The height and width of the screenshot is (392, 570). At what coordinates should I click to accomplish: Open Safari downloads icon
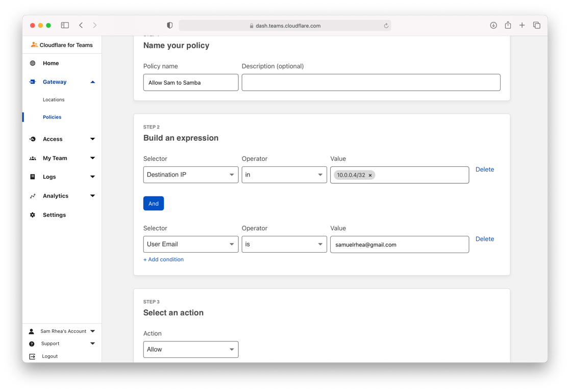click(493, 25)
